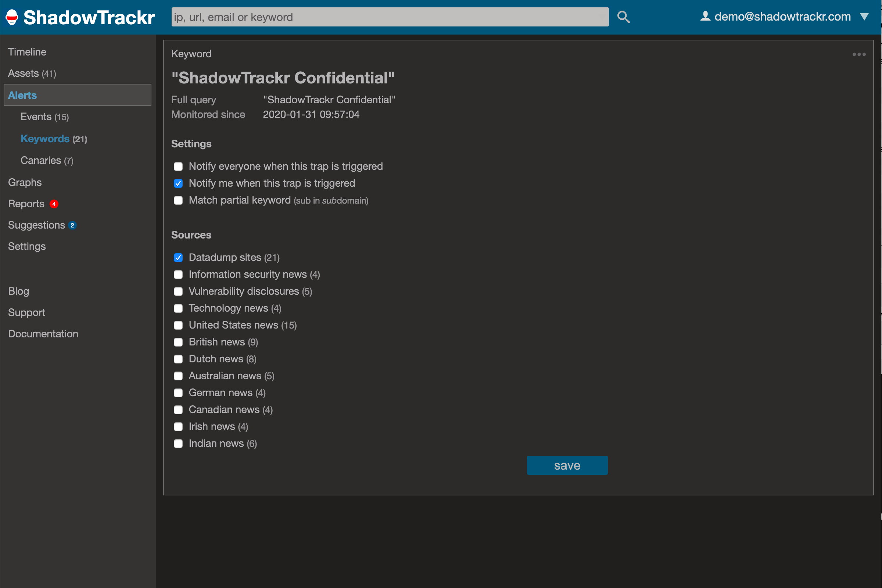
Task: Uncheck the Datadump sites source
Action: click(x=178, y=258)
